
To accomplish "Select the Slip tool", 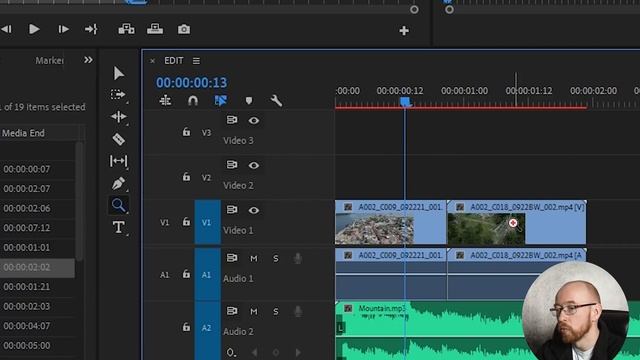I will [x=118, y=161].
